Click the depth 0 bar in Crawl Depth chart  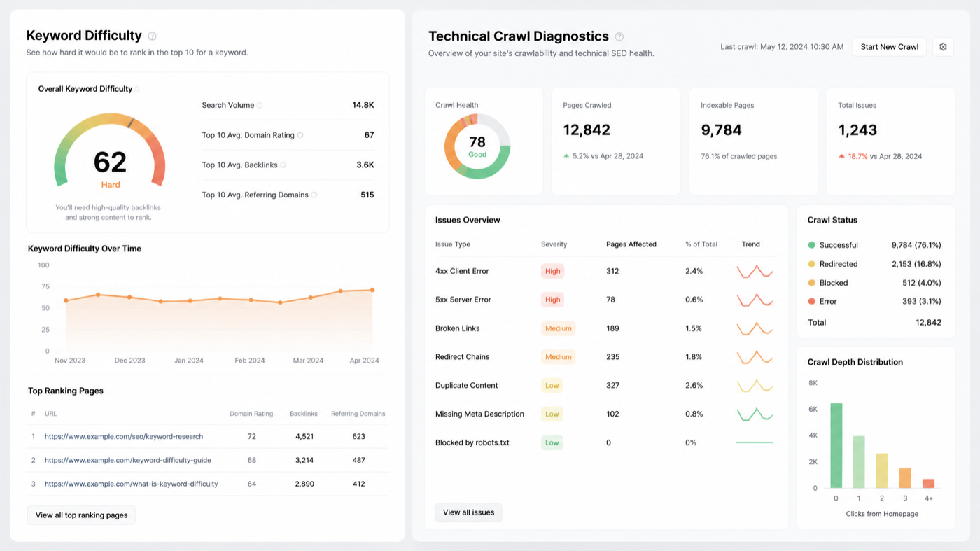tap(836, 445)
